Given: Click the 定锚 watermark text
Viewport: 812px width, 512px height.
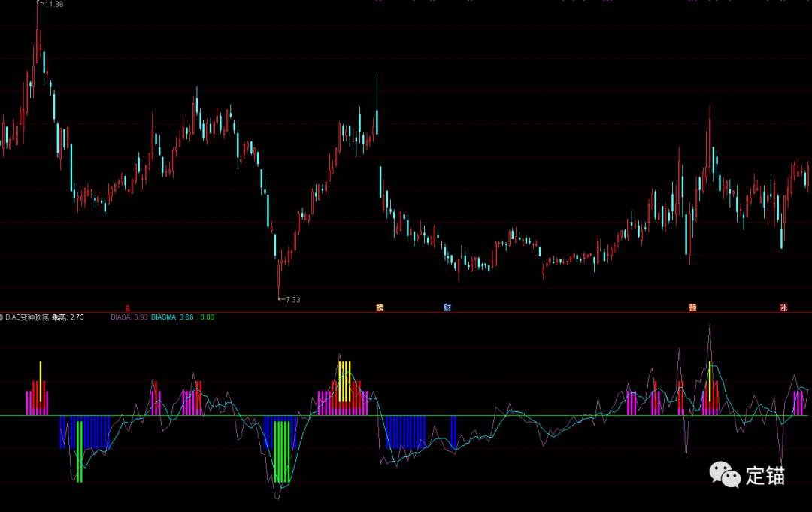Looking at the screenshot, I should pyautogui.click(x=765, y=475).
